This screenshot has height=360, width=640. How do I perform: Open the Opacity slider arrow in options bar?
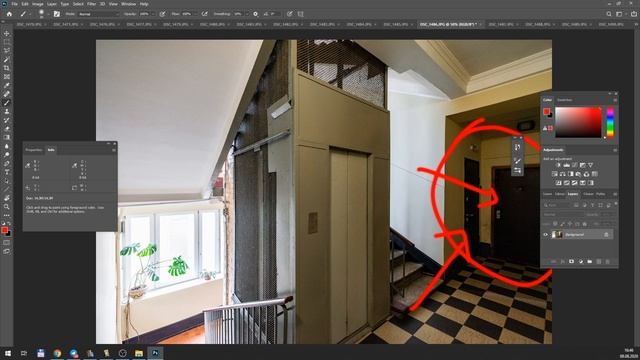pyautogui.click(x=153, y=14)
